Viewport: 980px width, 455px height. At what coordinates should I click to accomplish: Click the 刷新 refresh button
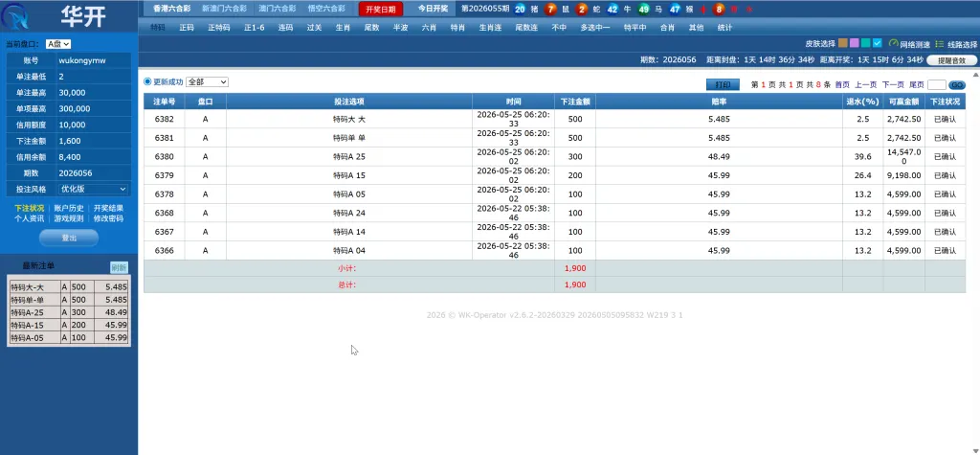119,267
